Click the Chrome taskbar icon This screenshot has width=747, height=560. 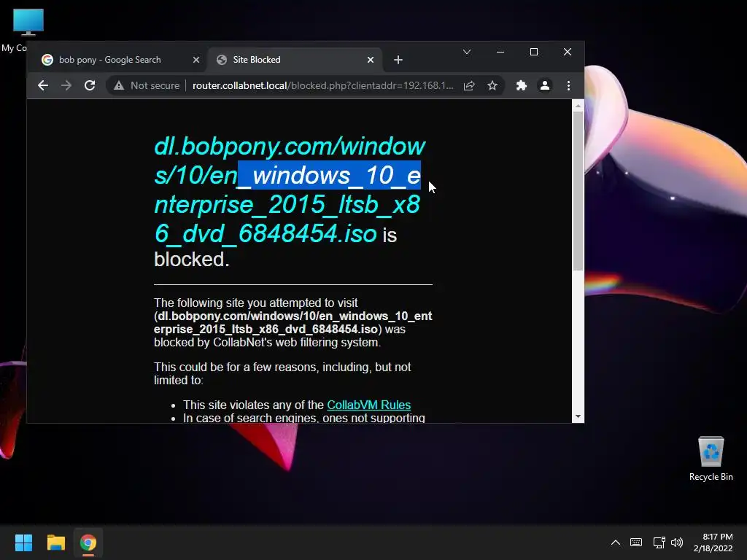88,542
